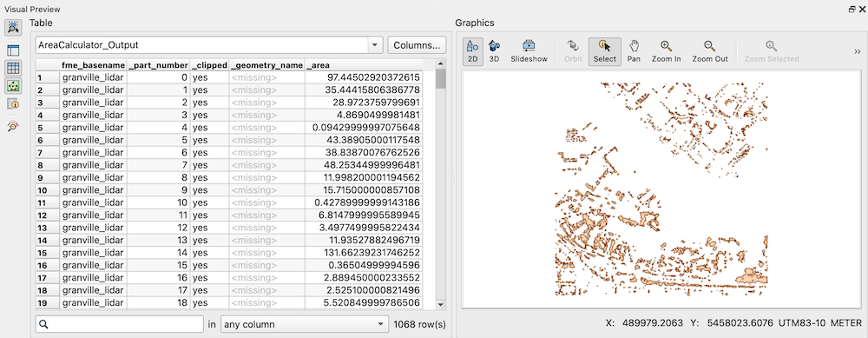Click area value 43.38905000117548
868x338 pixels.
click(373, 140)
